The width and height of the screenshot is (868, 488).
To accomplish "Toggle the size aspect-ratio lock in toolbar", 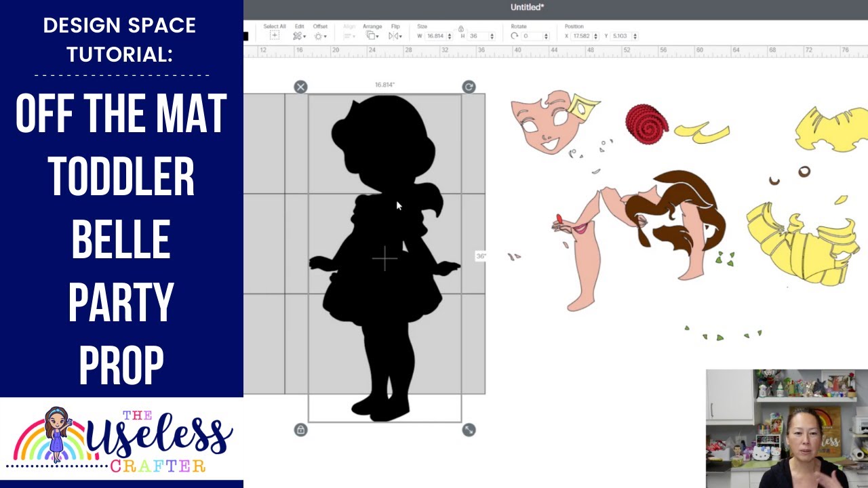I will click(x=461, y=29).
